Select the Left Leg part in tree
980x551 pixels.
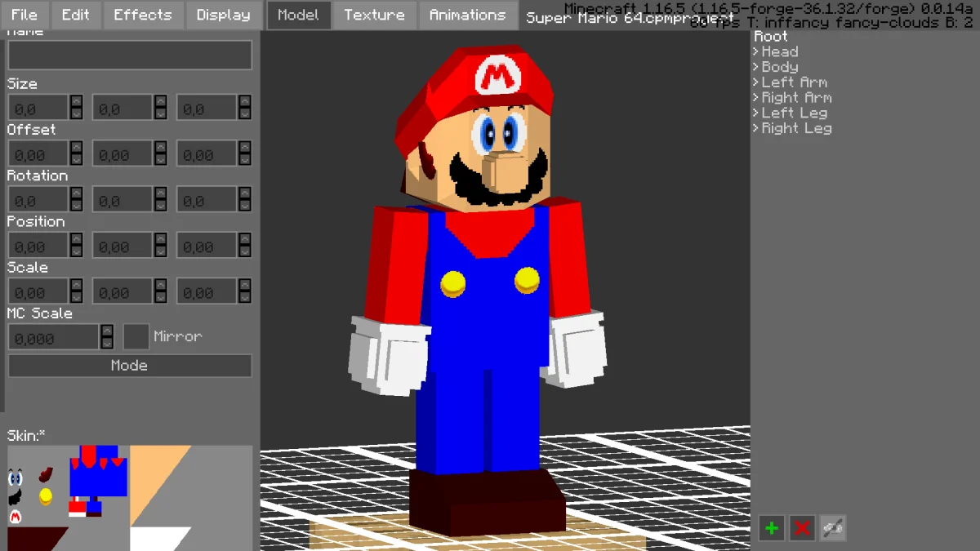pos(795,113)
